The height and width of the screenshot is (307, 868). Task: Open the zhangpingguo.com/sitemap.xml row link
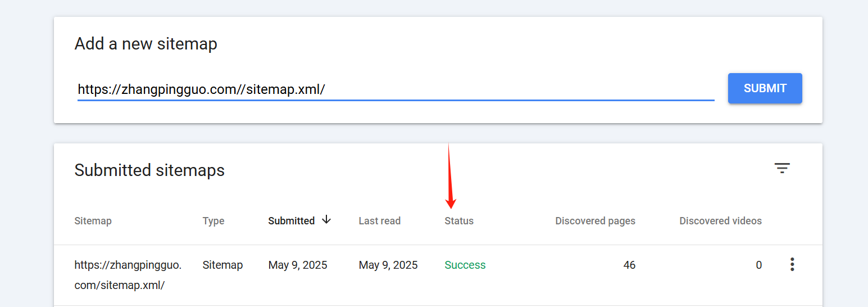128,275
